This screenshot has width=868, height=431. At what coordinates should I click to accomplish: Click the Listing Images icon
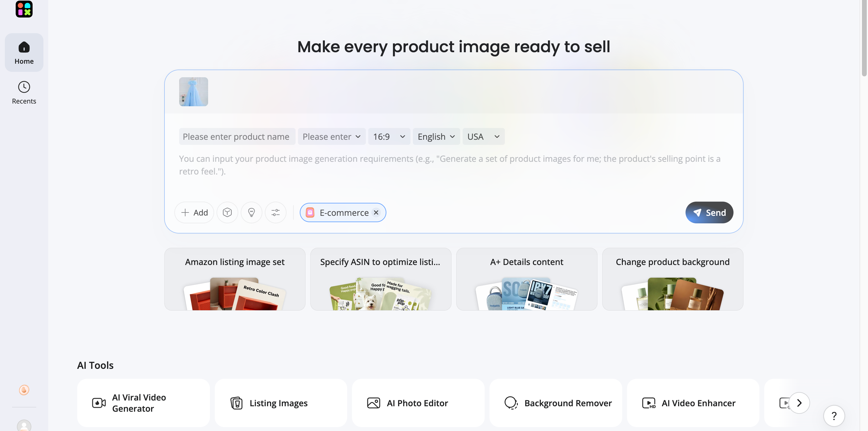(x=236, y=403)
